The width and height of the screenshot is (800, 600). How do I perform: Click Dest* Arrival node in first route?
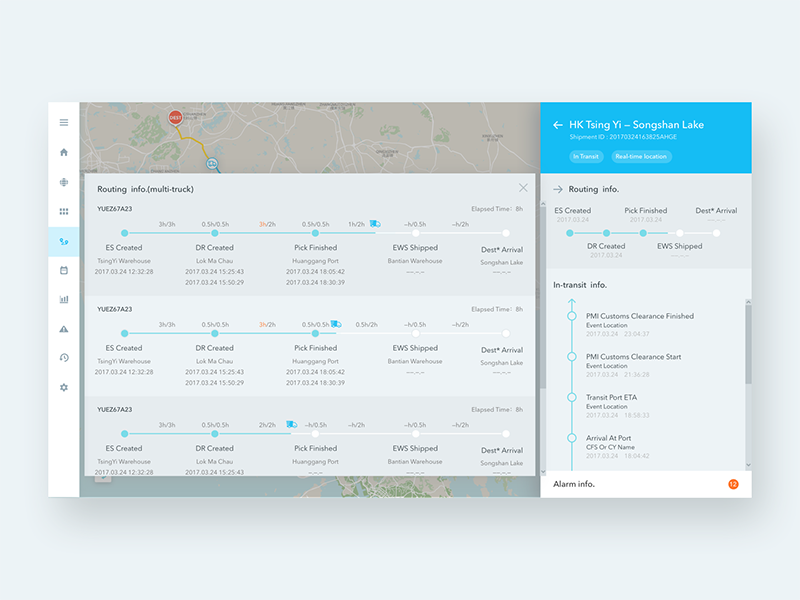point(506,233)
